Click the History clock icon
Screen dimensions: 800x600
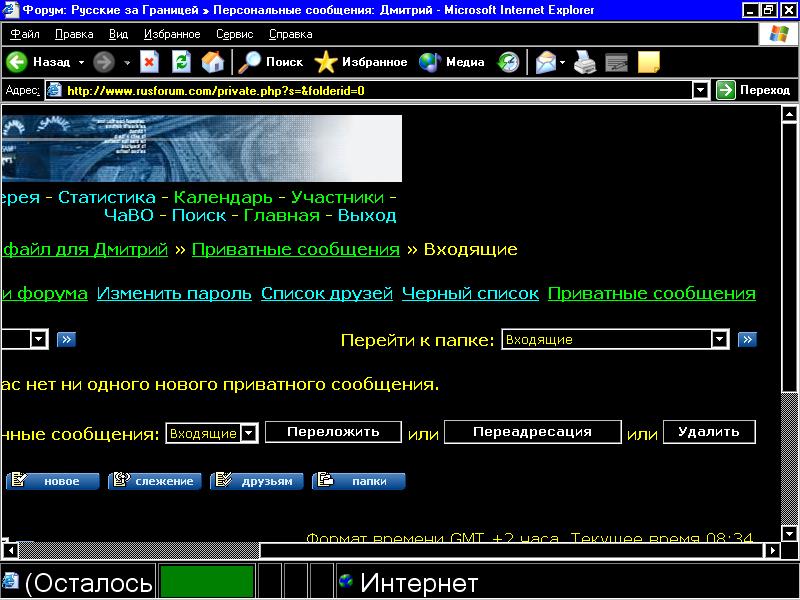(509, 62)
